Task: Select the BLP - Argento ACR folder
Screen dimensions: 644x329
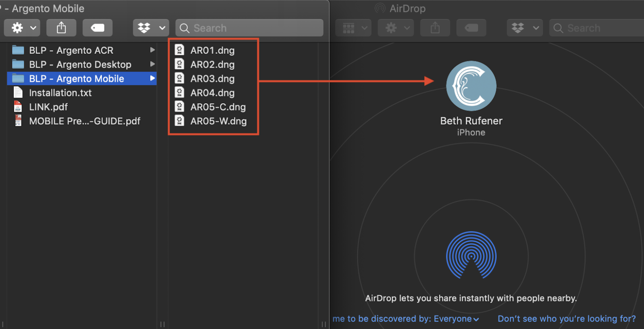Action: (82, 50)
